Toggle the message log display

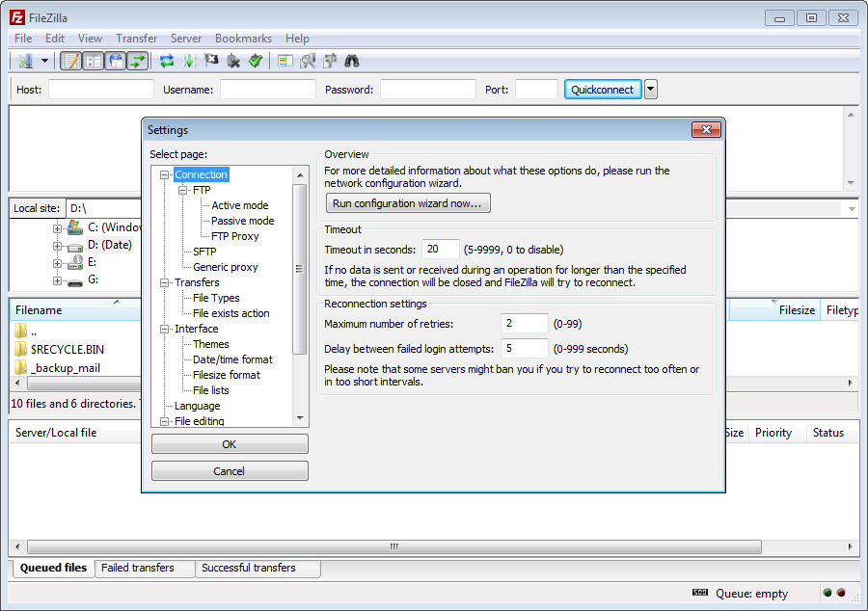coord(70,61)
